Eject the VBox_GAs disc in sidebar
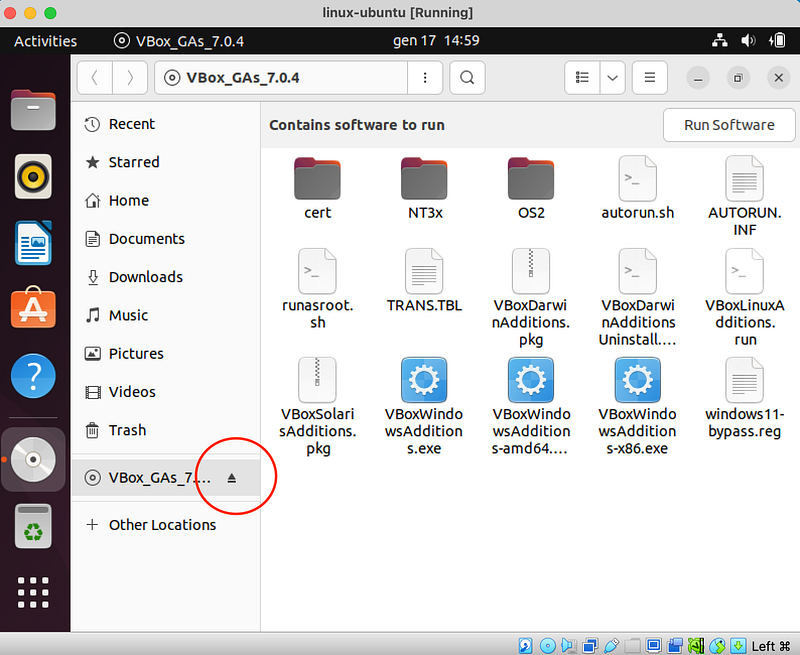The height and width of the screenshot is (655, 800). tap(232, 478)
